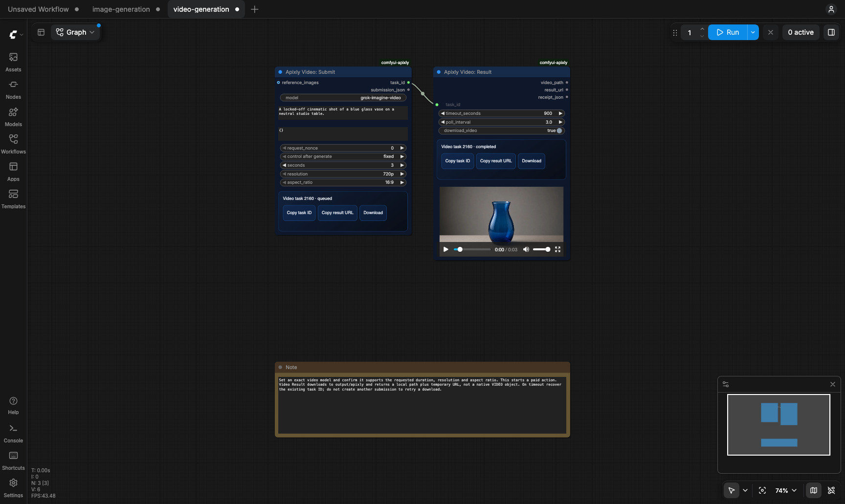Click the video playback progress slider
845x504 pixels.
coord(472,249)
